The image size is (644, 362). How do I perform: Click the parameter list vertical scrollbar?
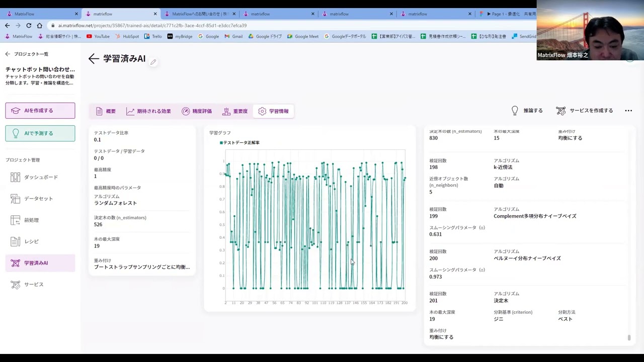click(629, 337)
